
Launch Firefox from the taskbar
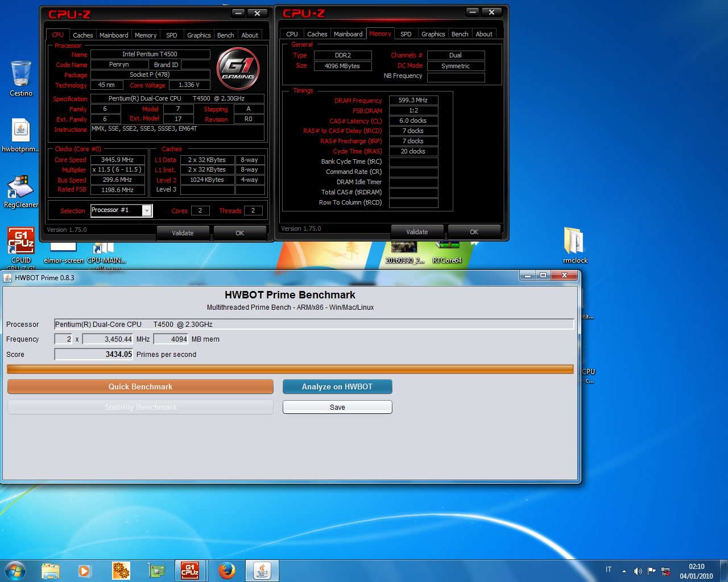227,571
